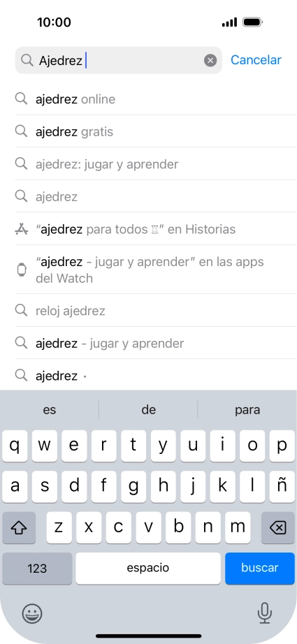Tap the blue buscar button
The width and height of the screenshot is (297, 644).
(x=260, y=569)
